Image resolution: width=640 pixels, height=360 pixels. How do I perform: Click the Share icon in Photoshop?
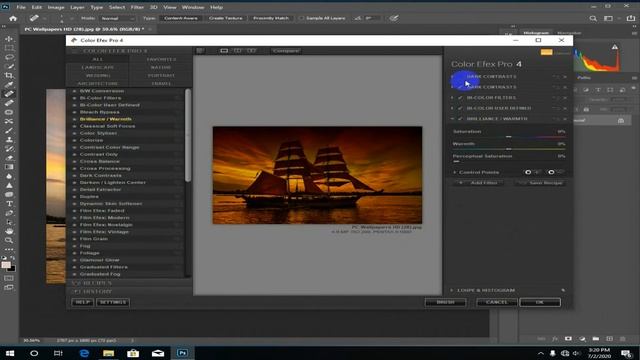631,18
